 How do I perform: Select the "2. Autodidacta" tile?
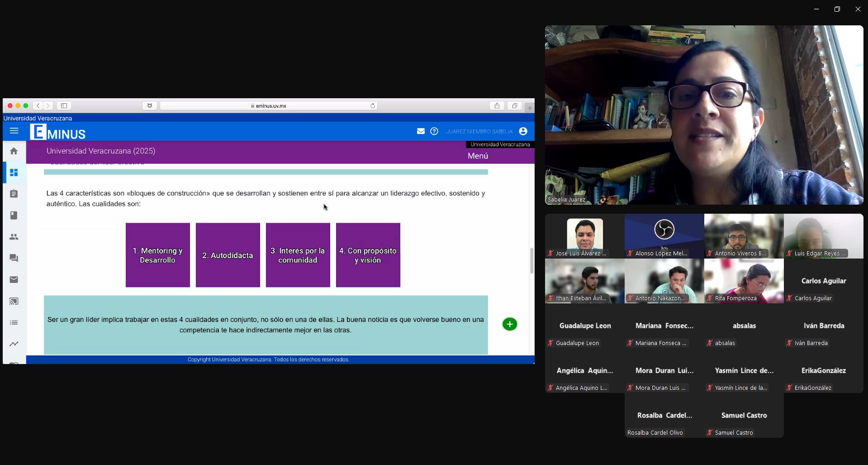[x=228, y=255]
